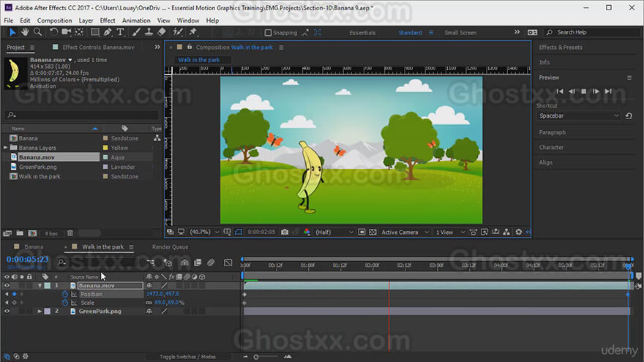644x362 pixels.
Task: Open the Composition Mini-Flowchart icon in timeline
Action: [x=151, y=263]
